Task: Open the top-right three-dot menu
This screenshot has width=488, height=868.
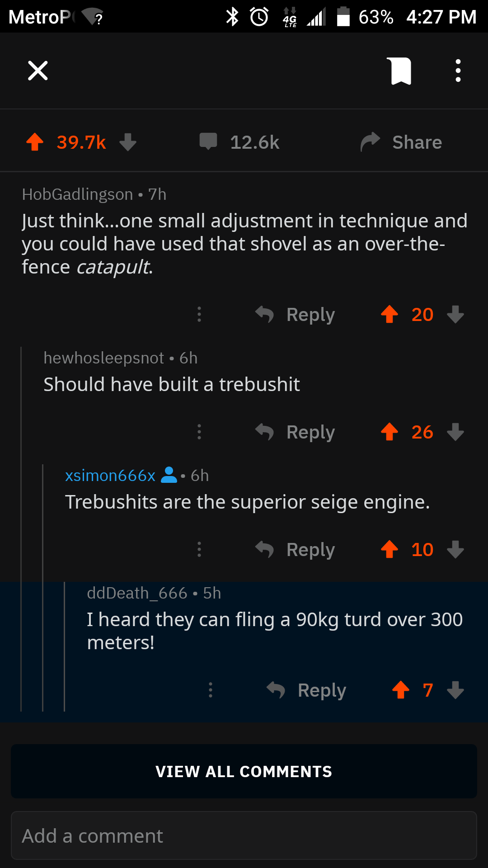Action: [x=458, y=71]
